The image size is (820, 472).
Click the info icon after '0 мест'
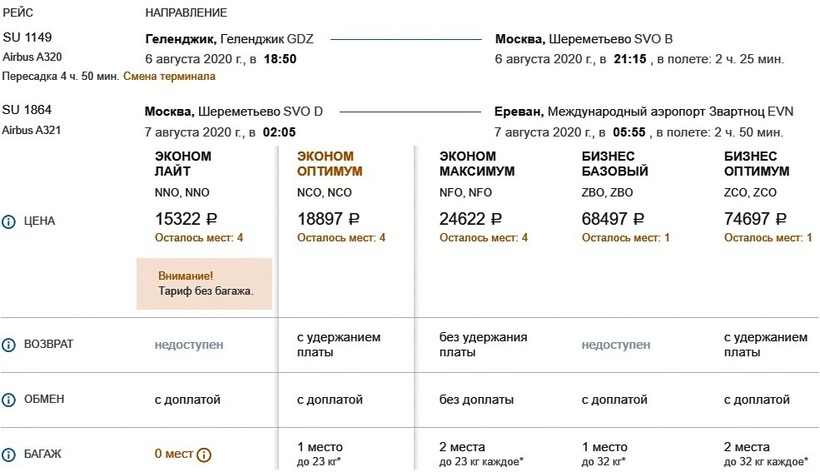[x=204, y=454]
